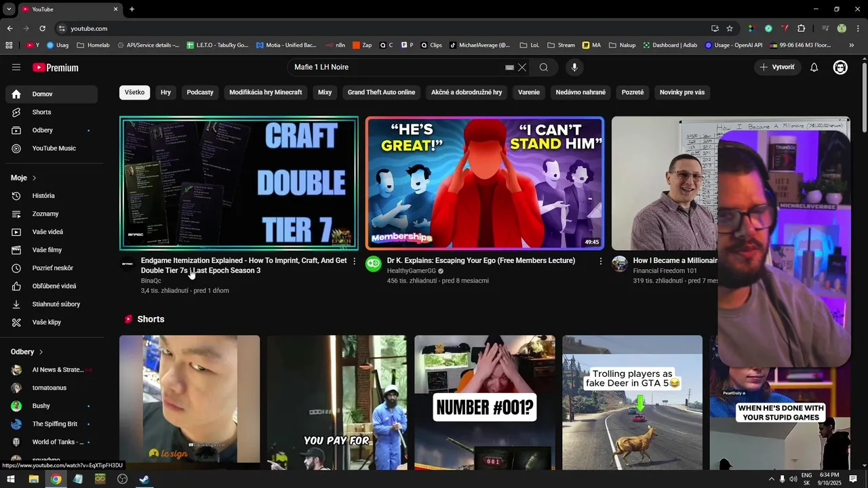Open the account avatar menu

(840, 67)
